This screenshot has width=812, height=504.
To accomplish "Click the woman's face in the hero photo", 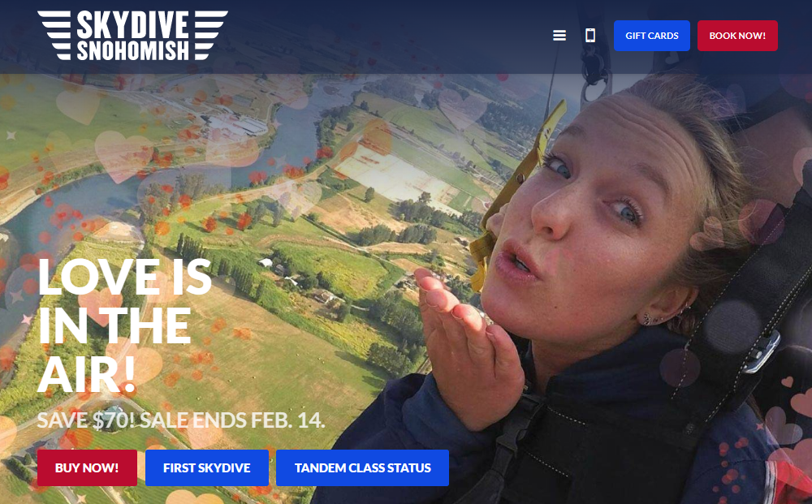I will pyautogui.click(x=595, y=218).
